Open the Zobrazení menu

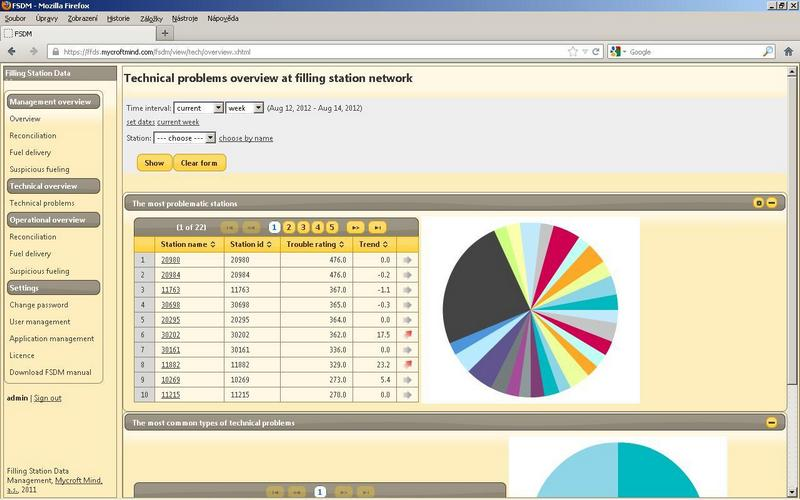pos(83,18)
